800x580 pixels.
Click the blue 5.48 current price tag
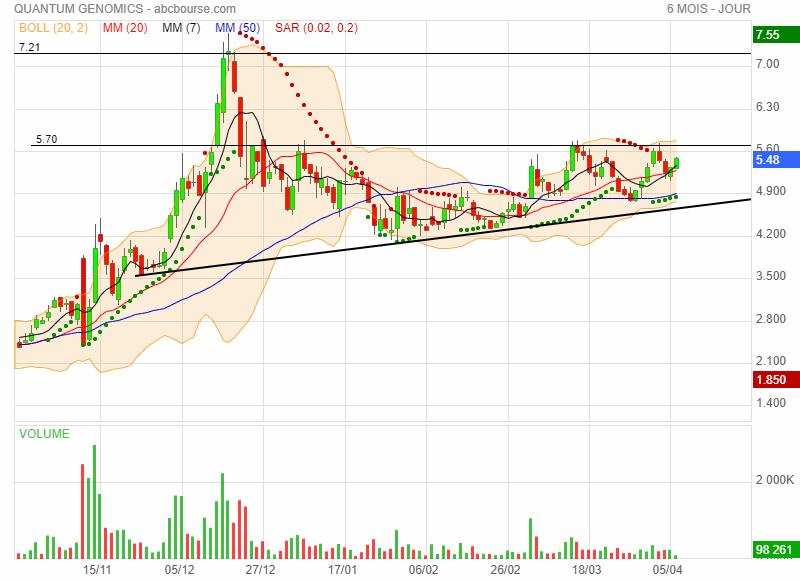(775, 160)
